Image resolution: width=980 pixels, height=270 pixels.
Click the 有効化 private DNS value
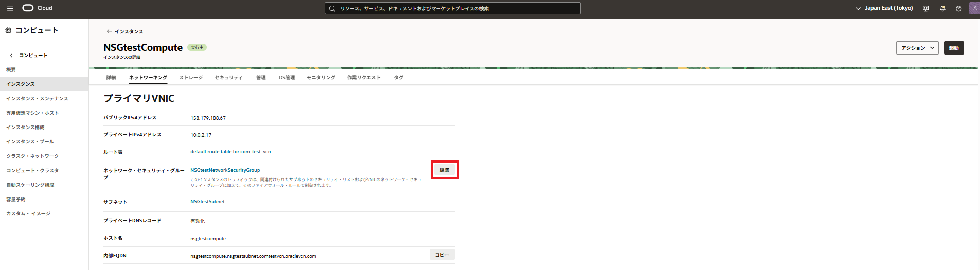[x=198, y=221]
